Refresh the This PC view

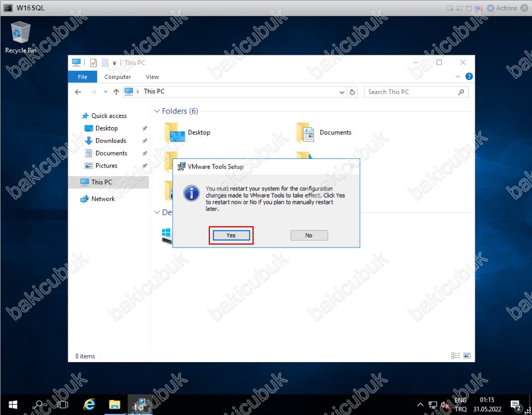[x=353, y=92]
